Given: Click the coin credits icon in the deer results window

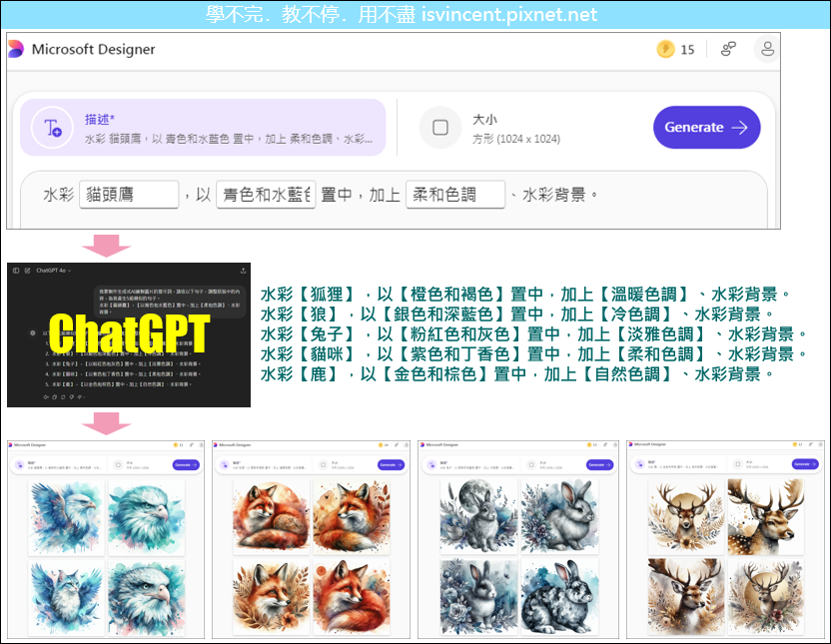Looking at the screenshot, I should tap(794, 444).
